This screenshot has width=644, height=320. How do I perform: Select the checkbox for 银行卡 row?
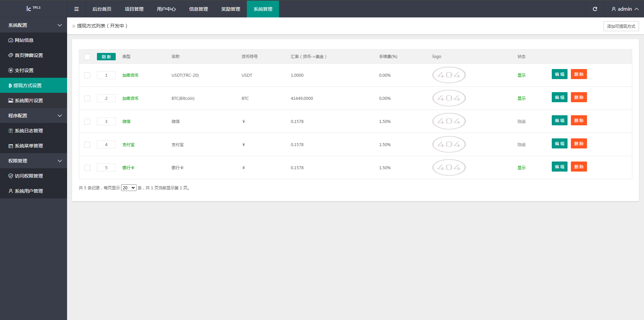pyautogui.click(x=87, y=168)
